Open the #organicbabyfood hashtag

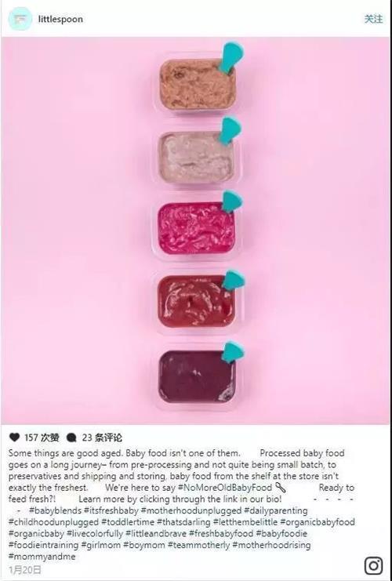pos(318,522)
